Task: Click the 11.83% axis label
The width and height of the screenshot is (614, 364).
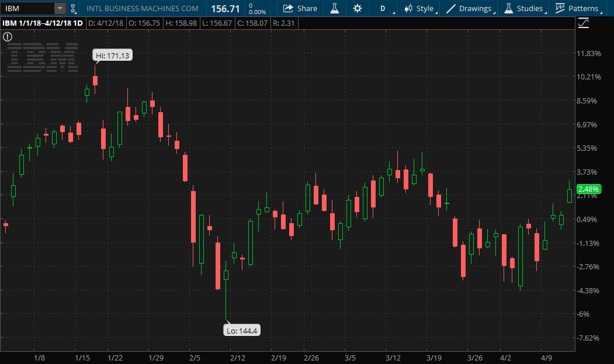Action: coord(588,53)
